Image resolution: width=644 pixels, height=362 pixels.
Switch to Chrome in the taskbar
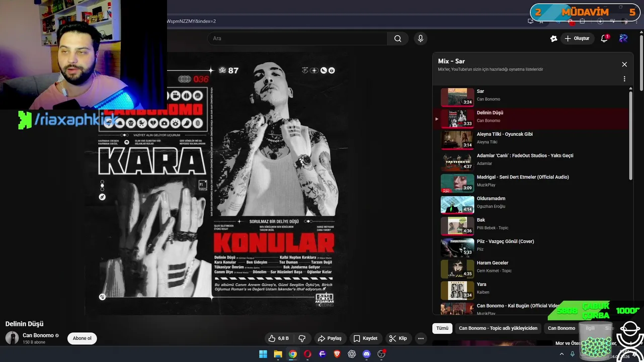point(293,354)
